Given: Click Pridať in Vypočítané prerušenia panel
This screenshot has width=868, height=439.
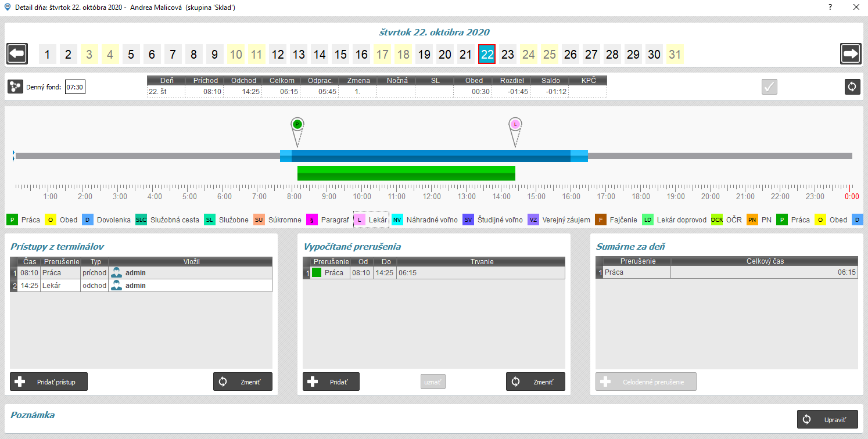Looking at the screenshot, I should coord(331,382).
